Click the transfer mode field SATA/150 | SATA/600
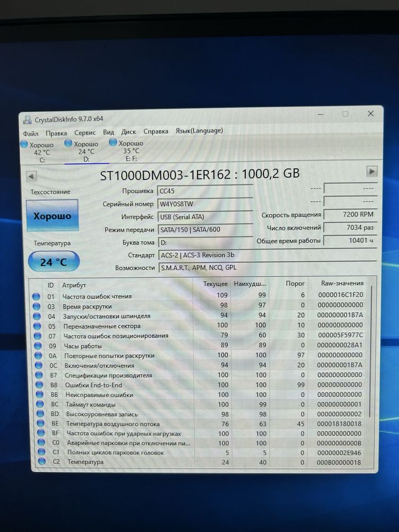Screen dimensions: 399x532 click(x=205, y=229)
